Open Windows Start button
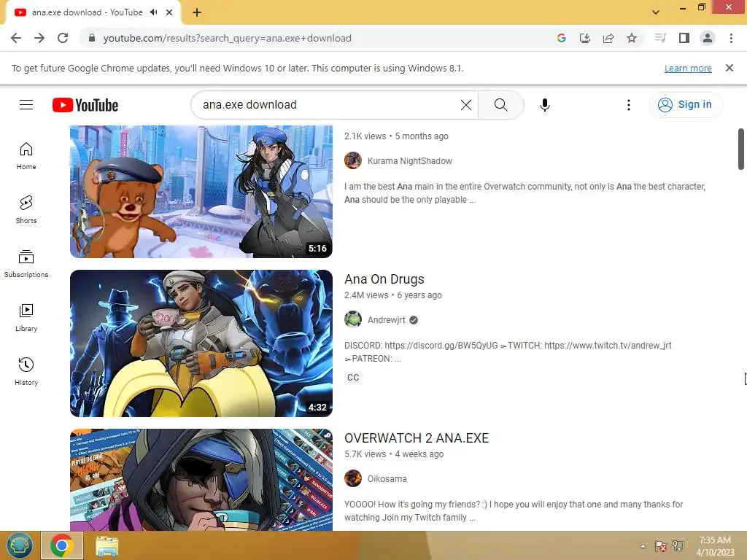Screen dimensions: 747x560 tap(20, 545)
